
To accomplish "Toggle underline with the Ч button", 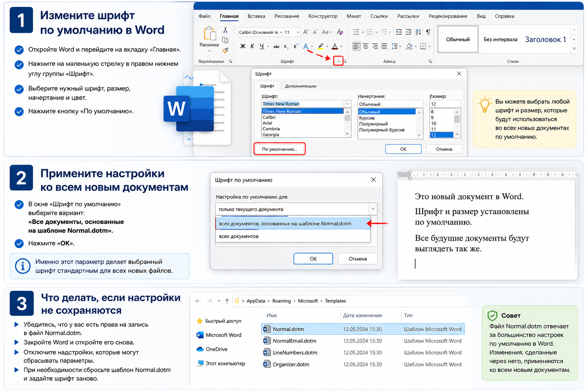I will click(x=262, y=46).
